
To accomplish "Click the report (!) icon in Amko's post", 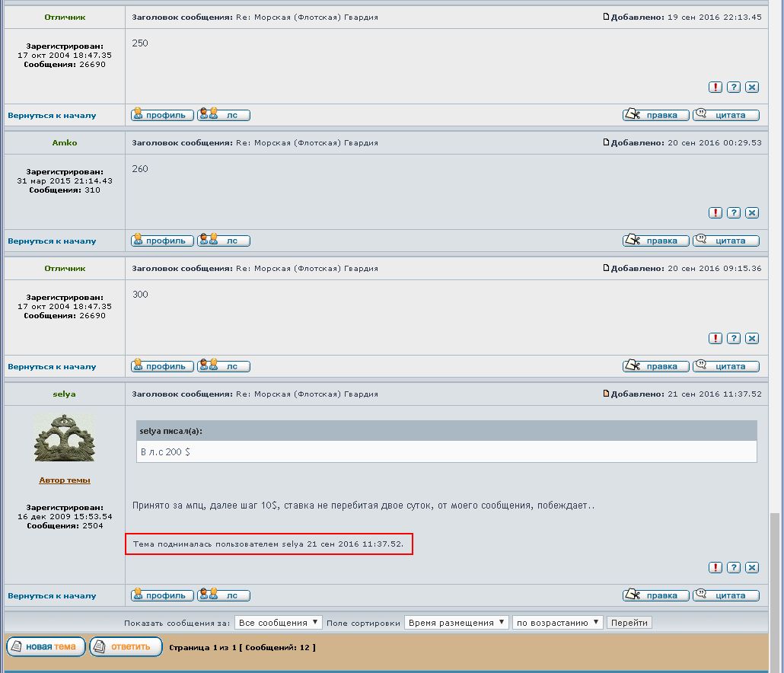I will pyautogui.click(x=715, y=213).
